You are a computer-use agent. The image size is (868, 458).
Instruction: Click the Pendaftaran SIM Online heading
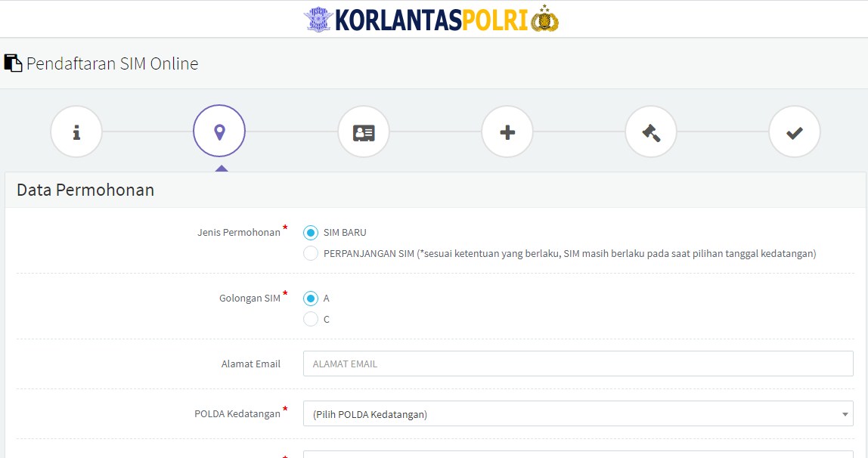click(113, 63)
